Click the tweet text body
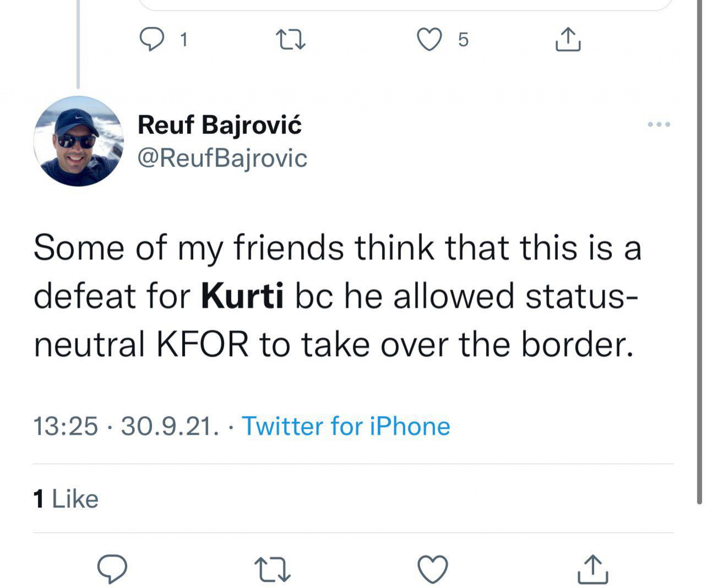707x588 pixels. tap(337, 296)
